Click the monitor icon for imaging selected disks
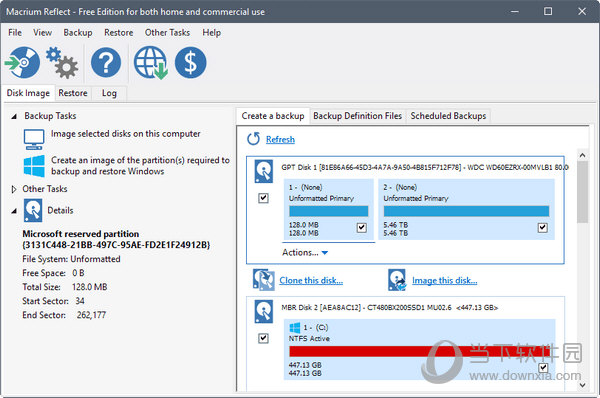The image size is (600, 398). [34, 139]
